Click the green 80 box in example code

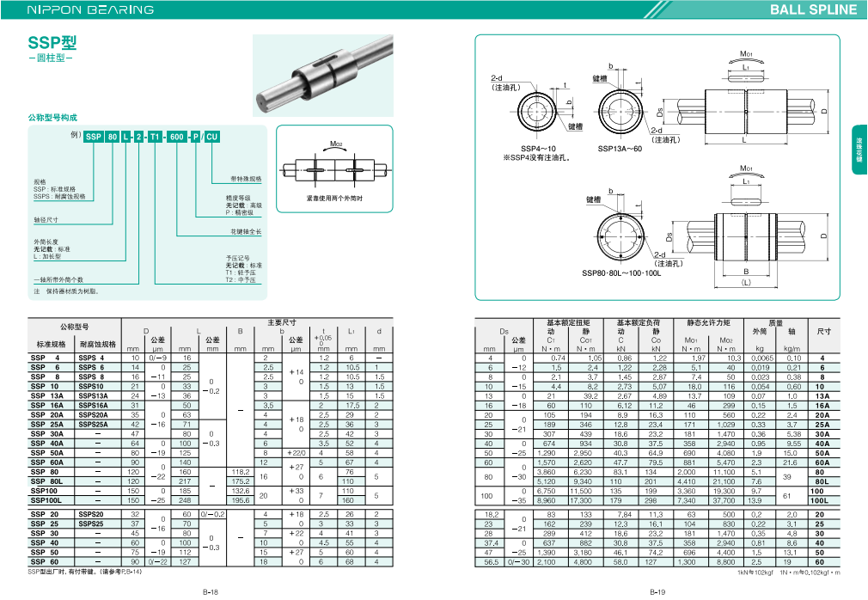[113, 137]
